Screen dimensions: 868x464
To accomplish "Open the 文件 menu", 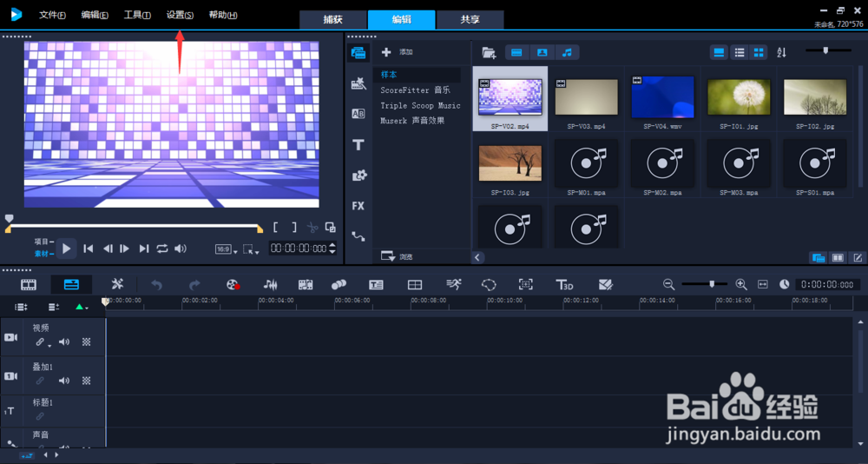I will pos(53,15).
